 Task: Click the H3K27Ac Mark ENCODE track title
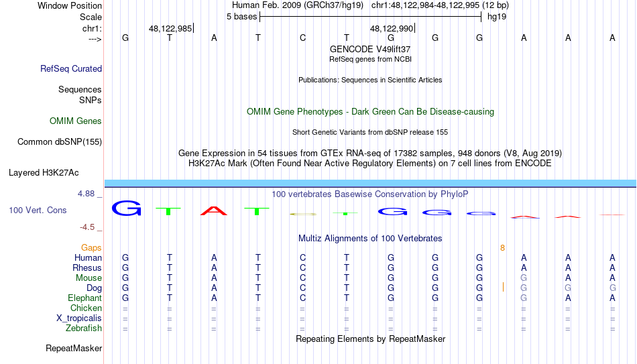click(370, 164)
